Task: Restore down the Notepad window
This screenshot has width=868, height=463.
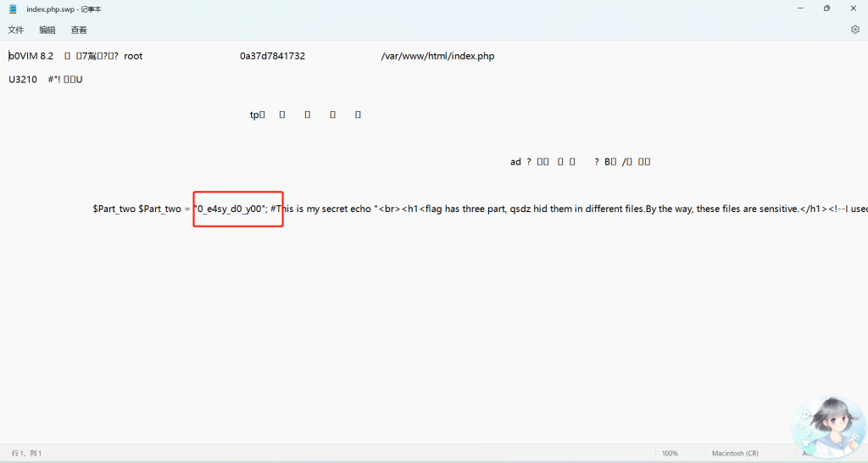Action: 826,8
